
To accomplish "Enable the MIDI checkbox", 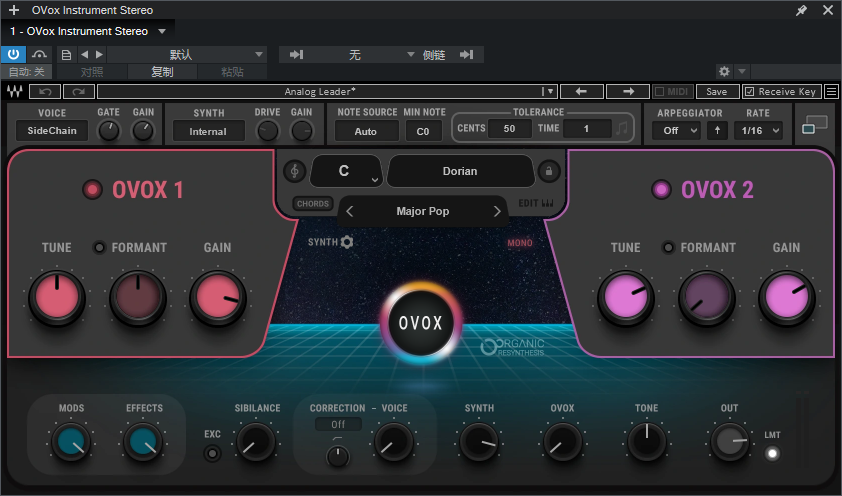I will tap(660, 92).
